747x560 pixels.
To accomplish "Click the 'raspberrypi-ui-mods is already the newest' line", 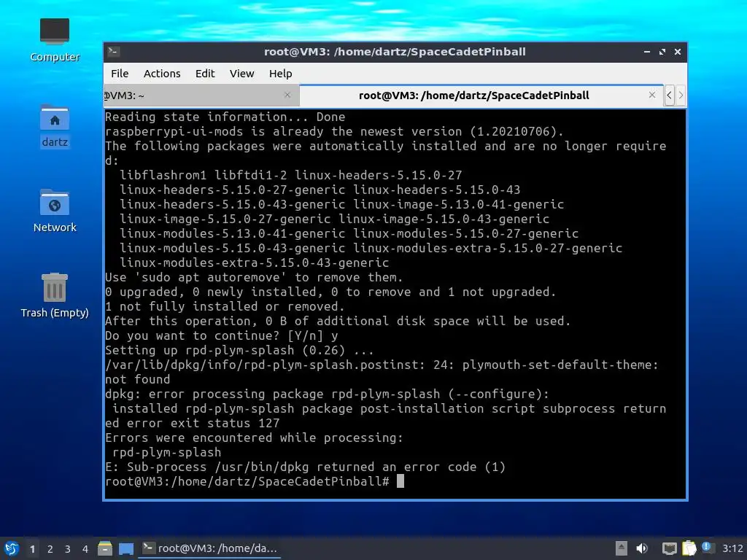I will (x=334, y=131).
